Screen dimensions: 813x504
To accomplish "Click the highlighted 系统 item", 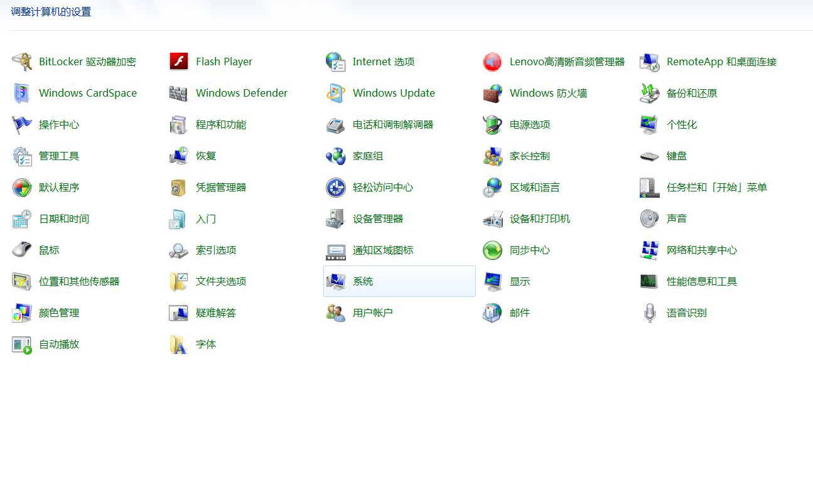I will pos(399,281).
